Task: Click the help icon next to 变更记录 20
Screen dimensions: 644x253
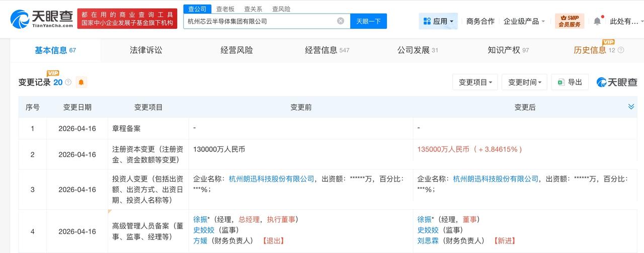Action: (x=68, y=82)
